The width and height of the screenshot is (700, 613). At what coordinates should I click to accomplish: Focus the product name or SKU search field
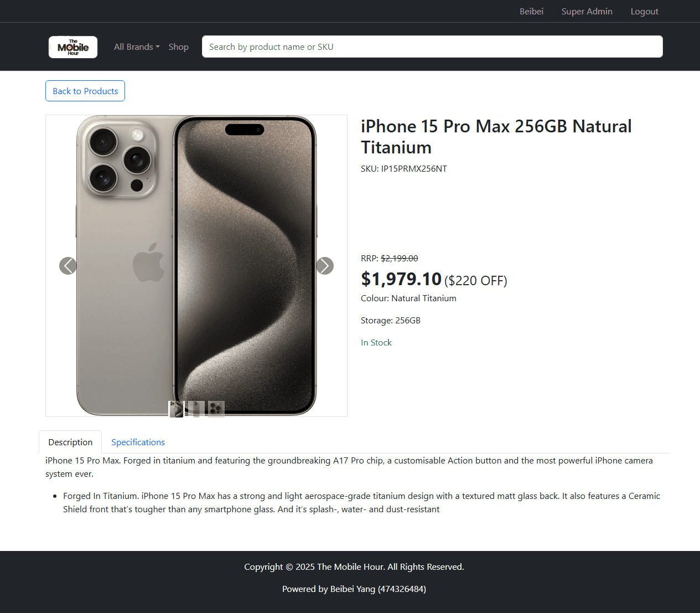pyautogui.click(x=432, y=47)
